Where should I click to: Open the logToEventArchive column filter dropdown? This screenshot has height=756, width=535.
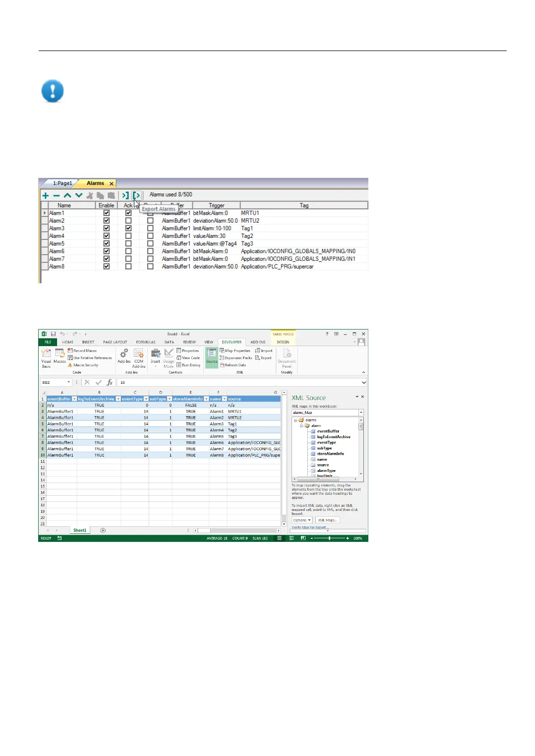118,399
